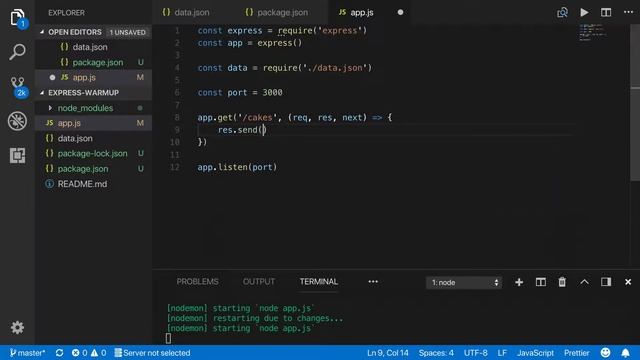Run the file with play button
640x360 pixels.
point(584,13)
